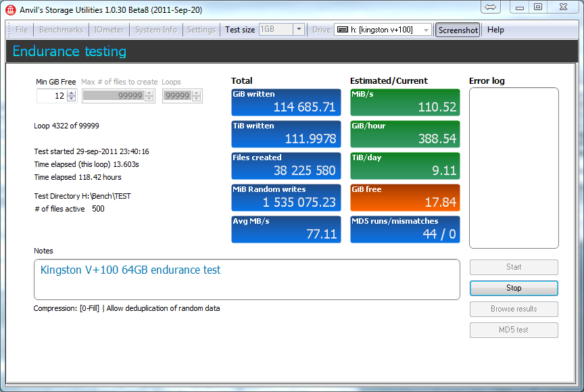Screen dimensions: 584x392
Task: Click the MD5 test button
Action: (x=514, y=329)
